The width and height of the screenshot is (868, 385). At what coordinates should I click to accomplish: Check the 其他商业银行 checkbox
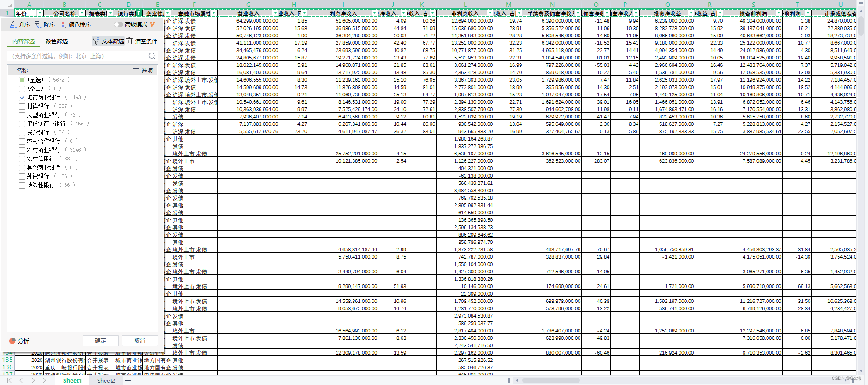pyautogui.click(x=22, y=167)
